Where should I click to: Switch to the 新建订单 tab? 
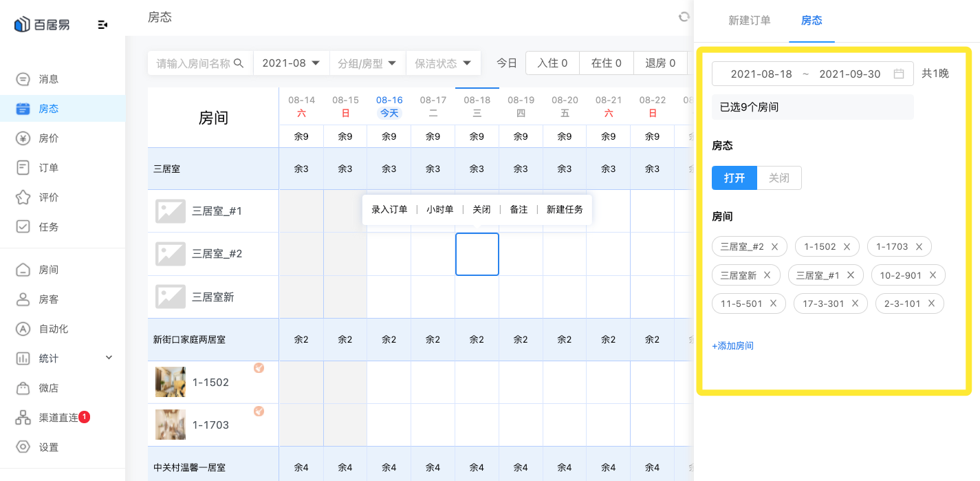749,21
